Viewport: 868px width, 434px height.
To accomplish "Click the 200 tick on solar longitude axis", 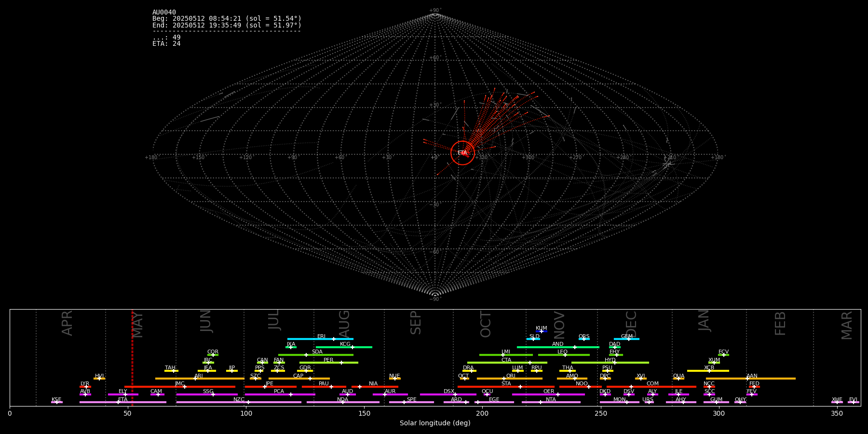I will [482, 413].
